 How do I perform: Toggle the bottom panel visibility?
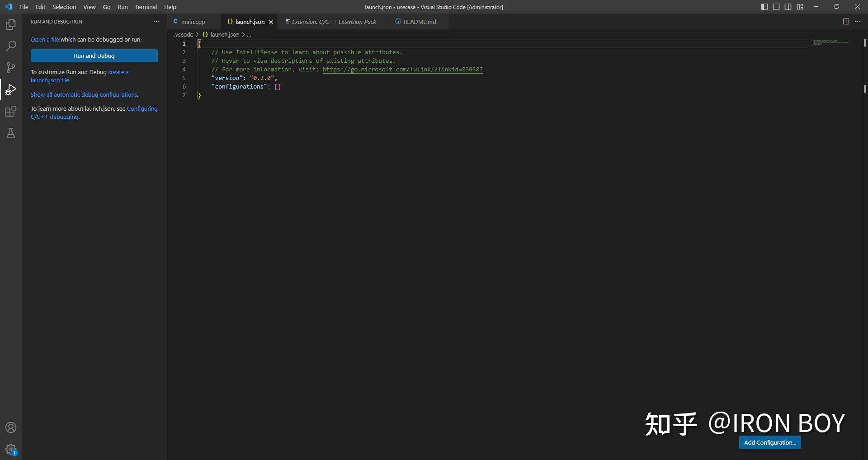(x=776, y=7)
